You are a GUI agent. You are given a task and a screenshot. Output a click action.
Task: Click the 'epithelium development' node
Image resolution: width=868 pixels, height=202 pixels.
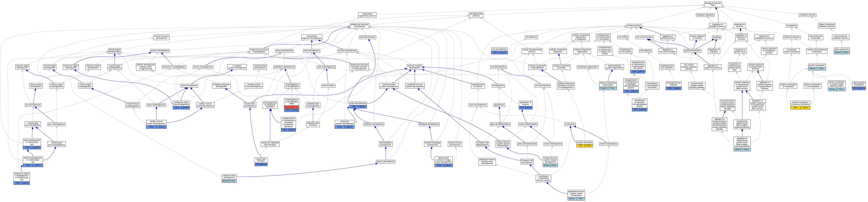[284, 67]
